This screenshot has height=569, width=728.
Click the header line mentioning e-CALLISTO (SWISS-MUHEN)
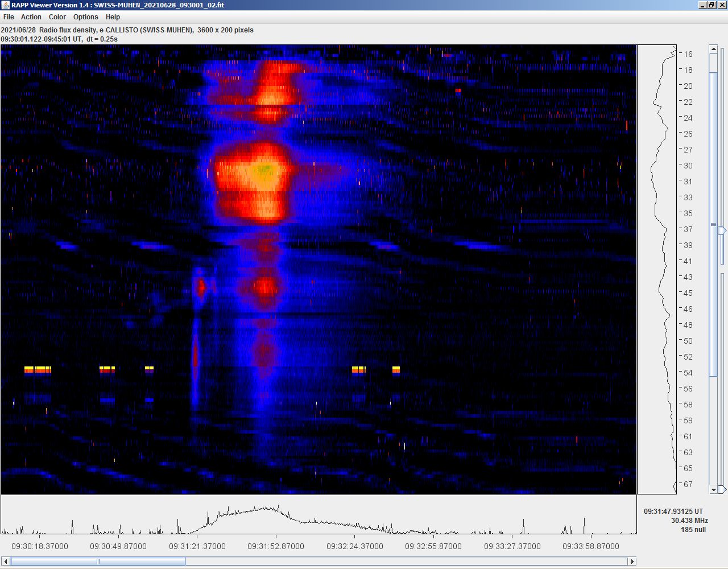pos(127,30)
